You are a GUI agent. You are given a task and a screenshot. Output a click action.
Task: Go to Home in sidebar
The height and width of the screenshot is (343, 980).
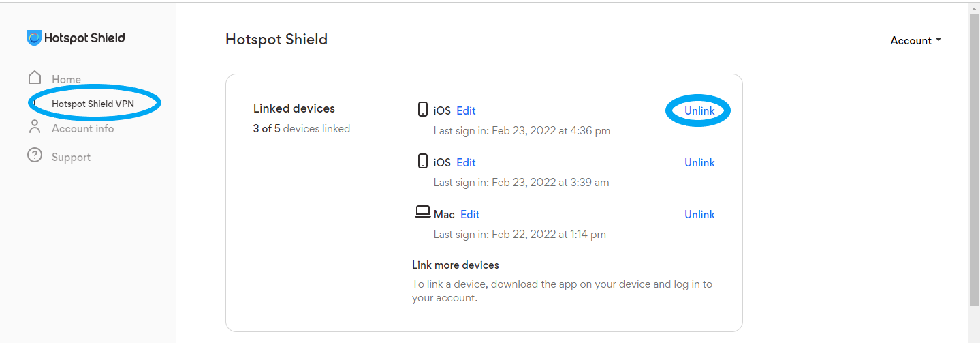(x=66, y=79)
